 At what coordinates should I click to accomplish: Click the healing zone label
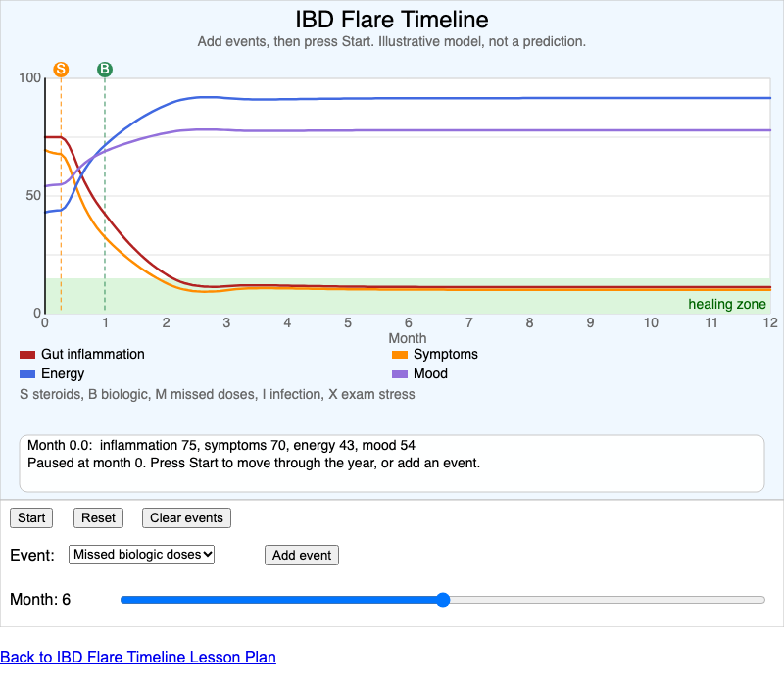pos(727,304)
